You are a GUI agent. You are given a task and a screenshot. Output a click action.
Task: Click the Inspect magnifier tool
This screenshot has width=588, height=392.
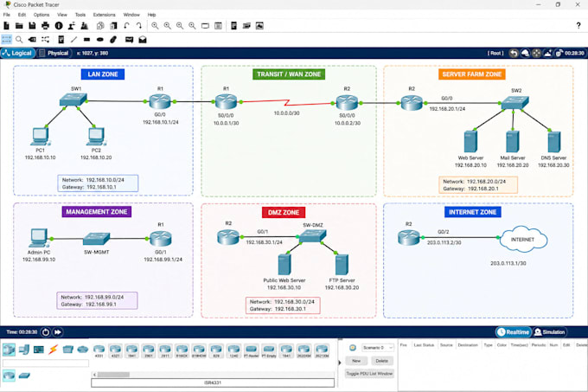coord(19,40)
